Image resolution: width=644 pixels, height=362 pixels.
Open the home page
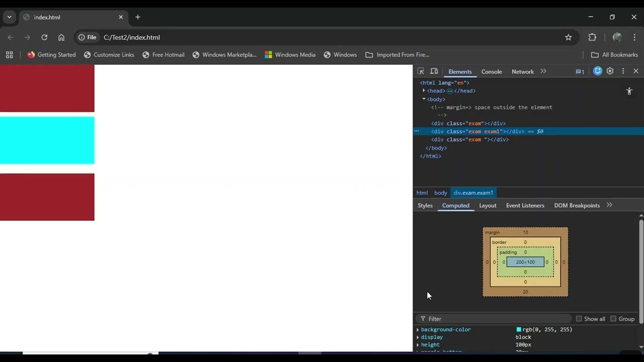[x=61, y=37]
